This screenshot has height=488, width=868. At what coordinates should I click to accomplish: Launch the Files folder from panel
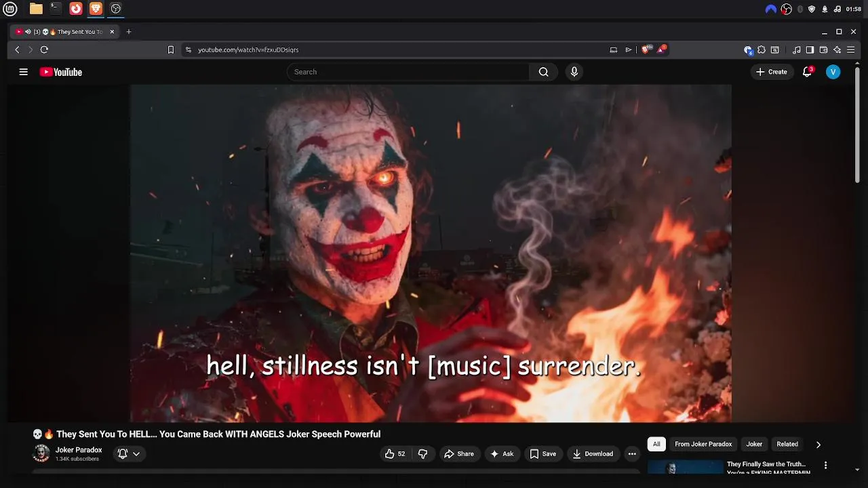[36, 9]
